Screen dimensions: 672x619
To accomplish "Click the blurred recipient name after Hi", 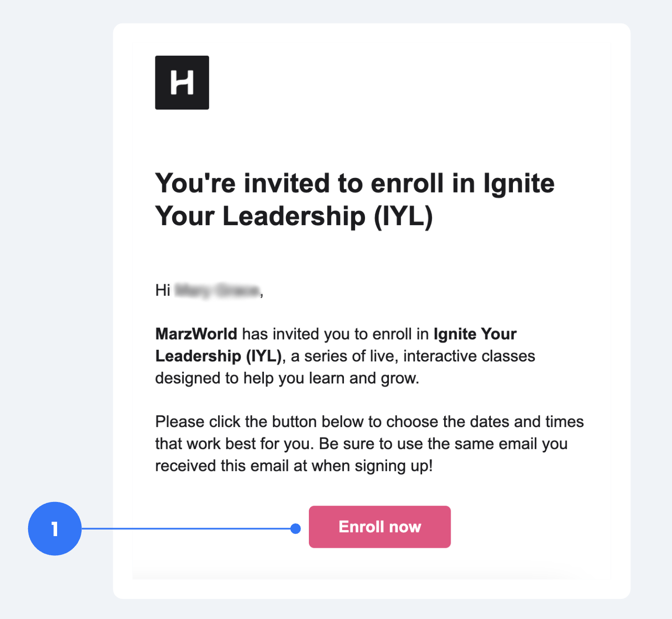I will 217,291.
